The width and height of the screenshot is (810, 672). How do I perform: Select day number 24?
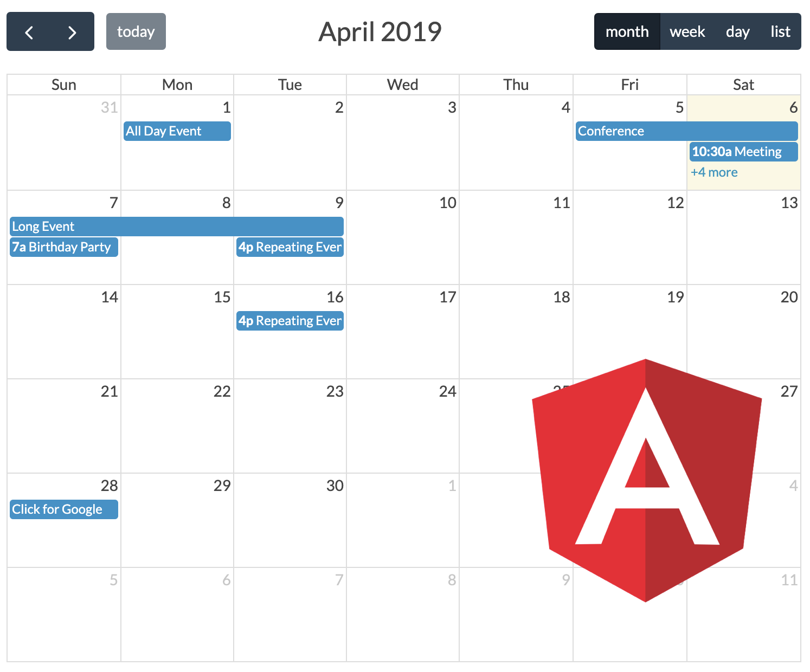click(x=448, y=391)
